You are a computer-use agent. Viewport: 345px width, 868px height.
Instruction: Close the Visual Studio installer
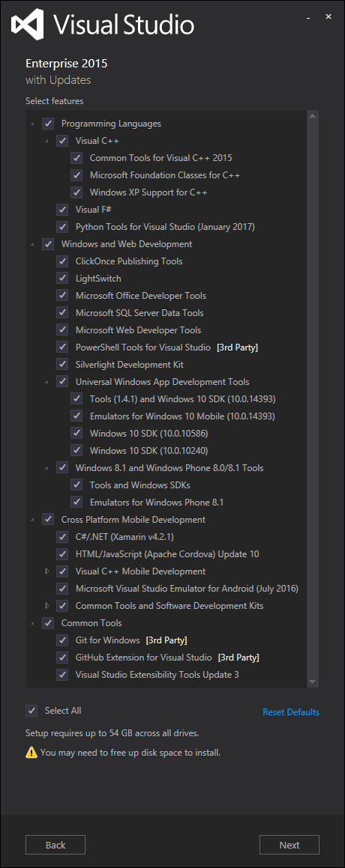[328, 17]
